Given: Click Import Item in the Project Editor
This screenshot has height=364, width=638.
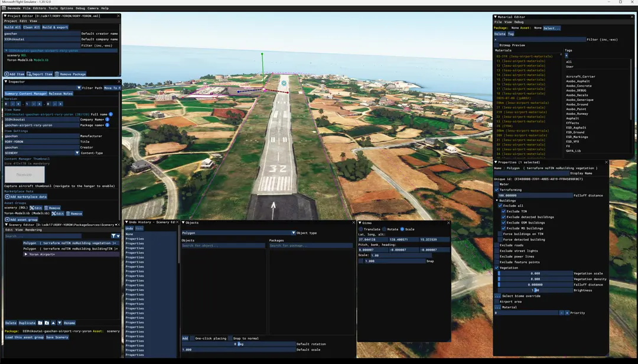Looking at the screenshot, I should tap(40, 74).
